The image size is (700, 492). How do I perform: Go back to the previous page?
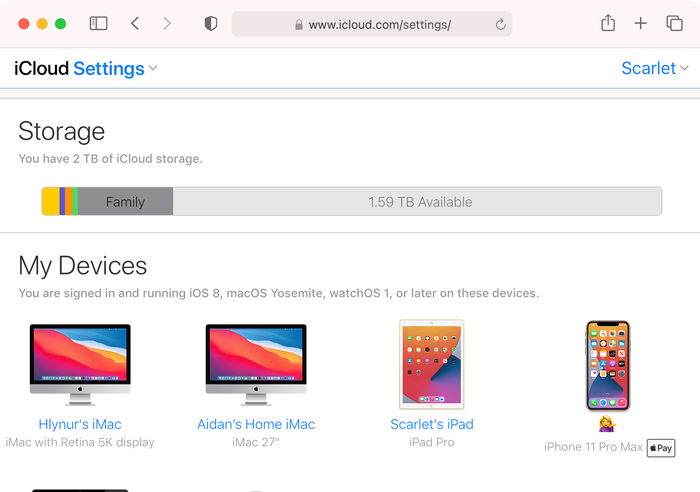point(135,23)
